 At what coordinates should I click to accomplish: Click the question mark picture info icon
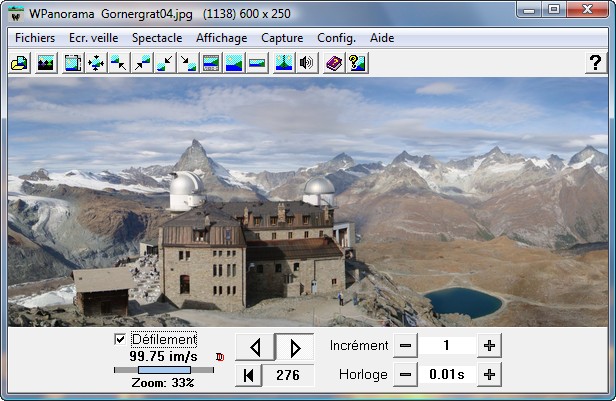click(x=357, y=63)
